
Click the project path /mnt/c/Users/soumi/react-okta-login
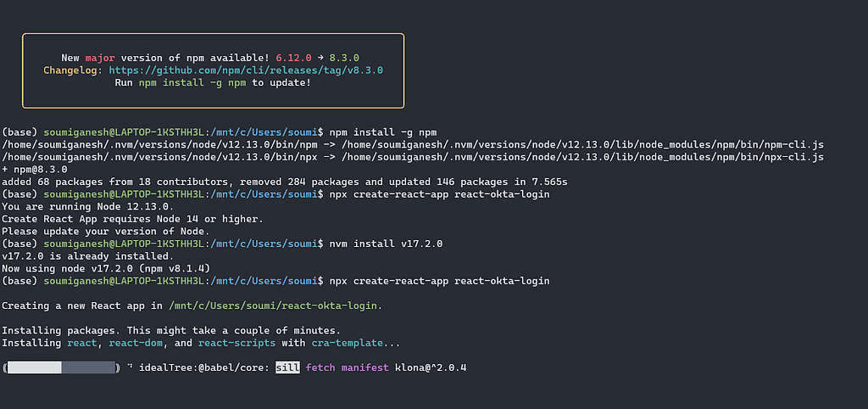pyautogui.click(x=274, y=305)
